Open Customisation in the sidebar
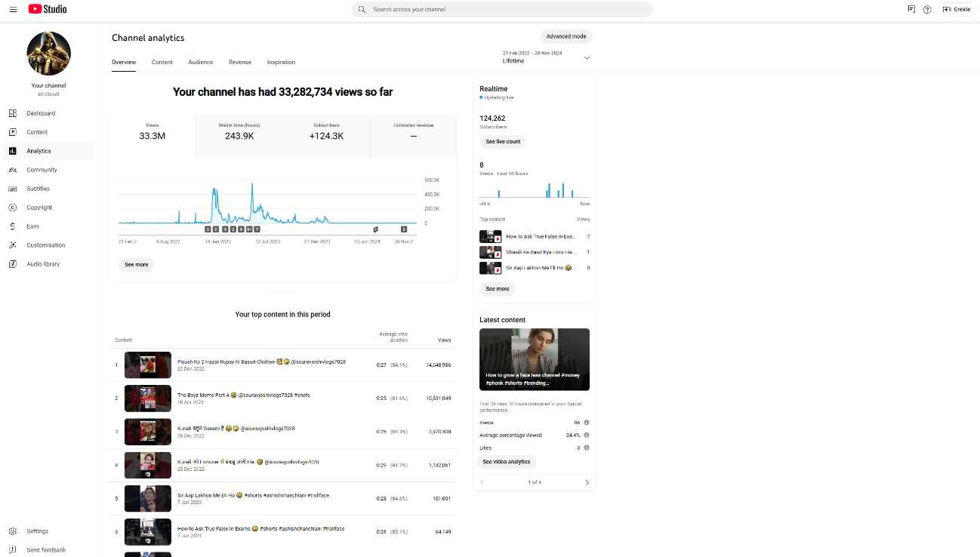The image size is (980, 557). click(49, 245)
